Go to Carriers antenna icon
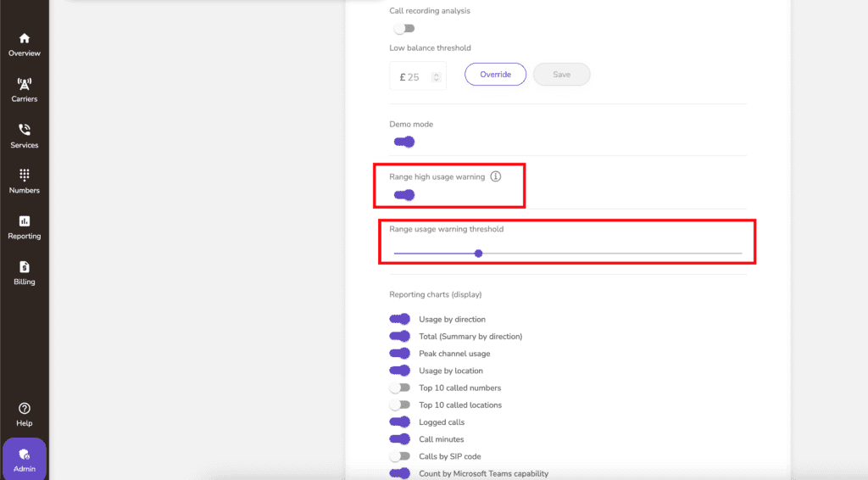Screen dimensions: 868x480 (x=25, y=84)
